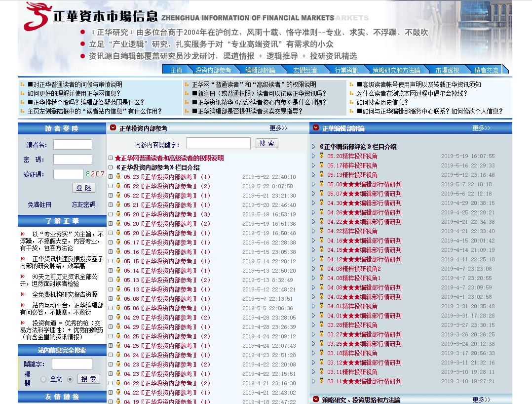The height and width of the screenshot is (404, 532).
Task: Expand 更多>> in 正華投资内部参考 panel
Action: click(278, 128)
